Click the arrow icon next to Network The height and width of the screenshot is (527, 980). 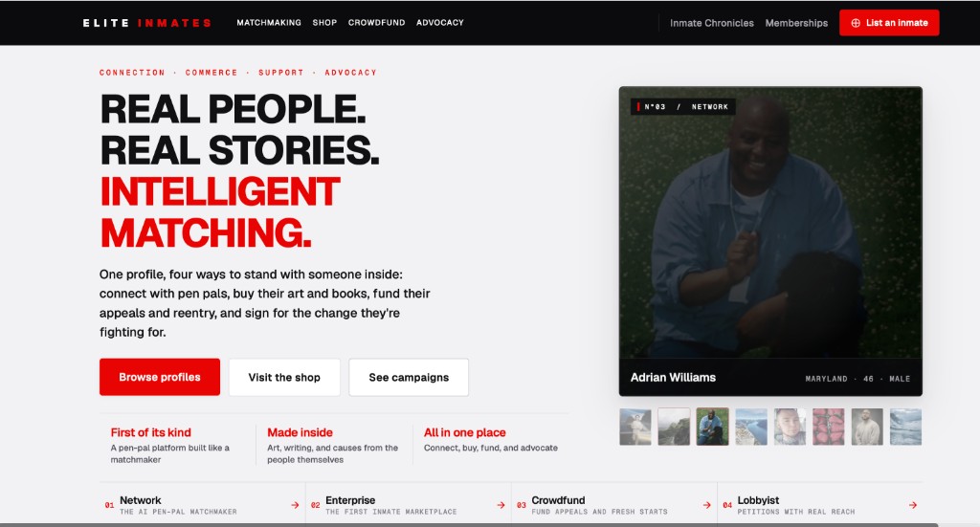point(295,505)
